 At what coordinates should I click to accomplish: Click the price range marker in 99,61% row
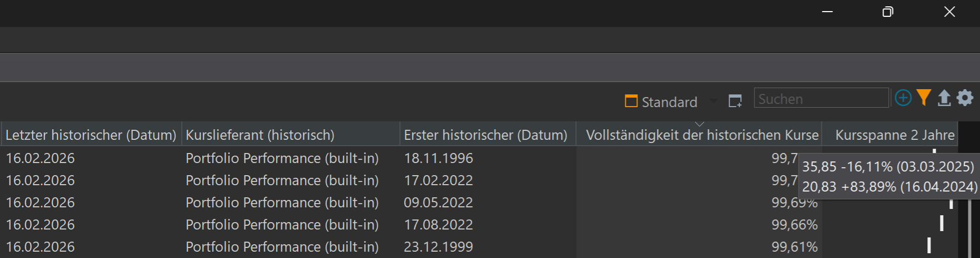click(x=929, y=245)
